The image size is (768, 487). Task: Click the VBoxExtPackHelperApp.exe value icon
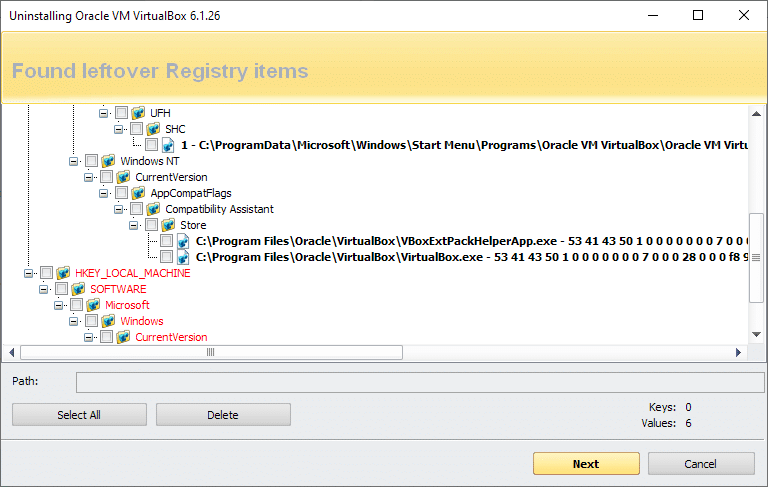click(183, 241)
